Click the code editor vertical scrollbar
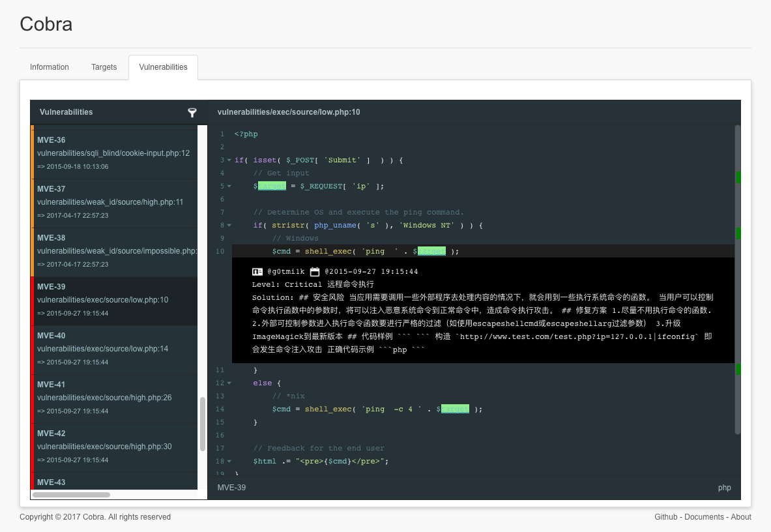771x532 pixels. click(x=738, y=280)
